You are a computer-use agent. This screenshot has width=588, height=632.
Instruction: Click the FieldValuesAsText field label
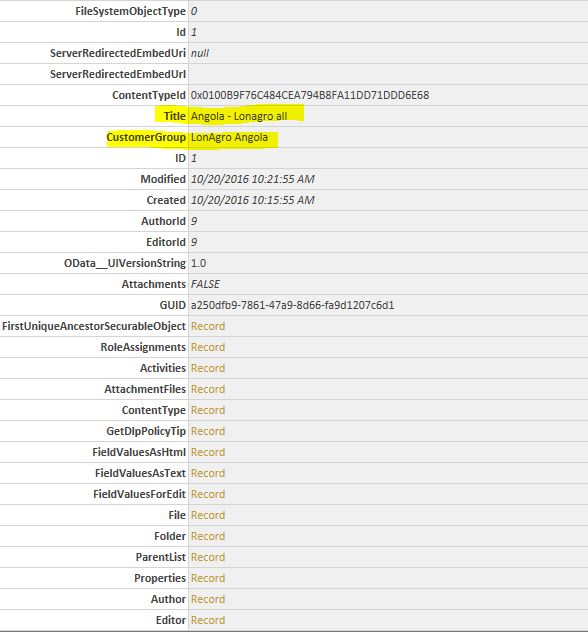click(x=140, y=473)
